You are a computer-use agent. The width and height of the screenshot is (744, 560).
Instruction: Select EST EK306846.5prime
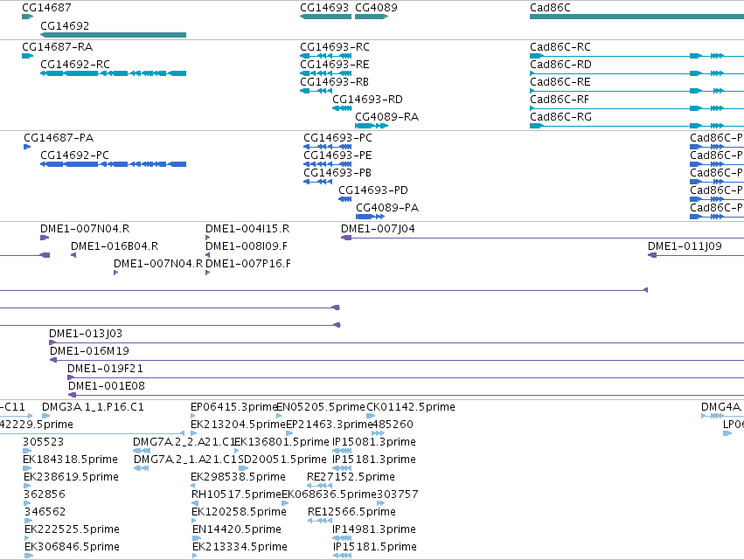(x=72, y=548)
